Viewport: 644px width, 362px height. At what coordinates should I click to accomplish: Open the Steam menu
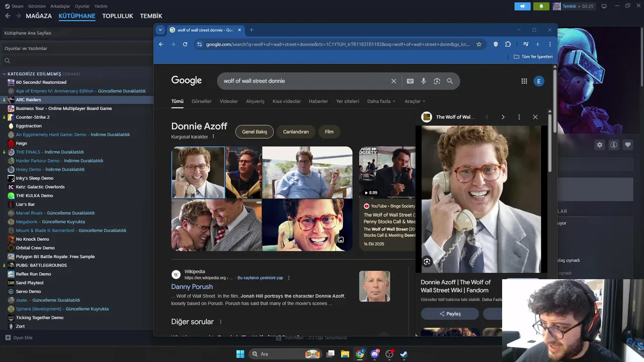point(14,6)
